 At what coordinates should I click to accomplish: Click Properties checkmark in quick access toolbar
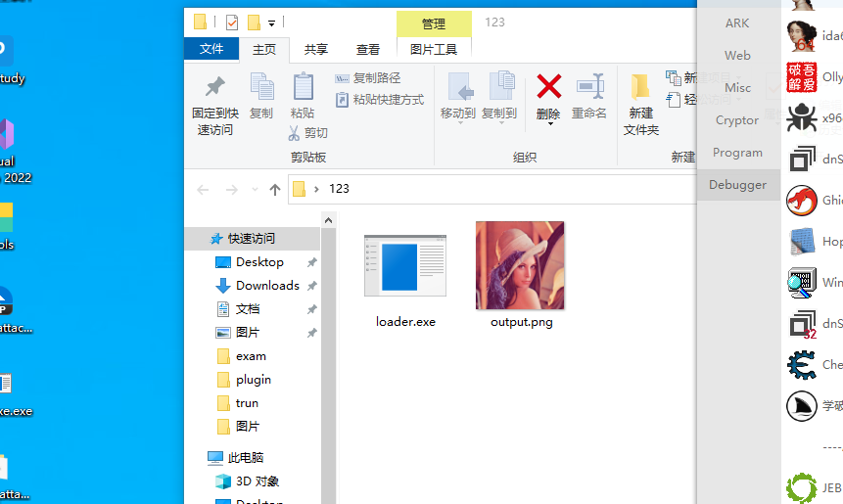tap(232, 23)
